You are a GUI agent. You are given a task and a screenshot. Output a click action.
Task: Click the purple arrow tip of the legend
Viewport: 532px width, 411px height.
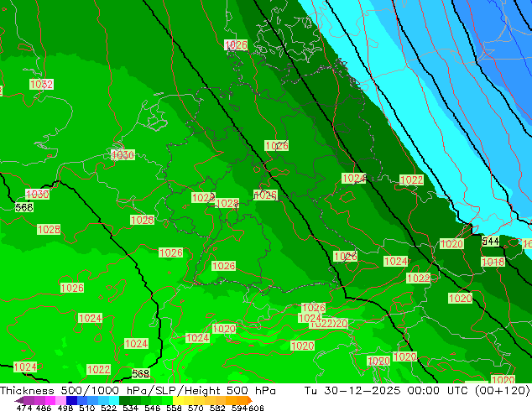[18, 400]
